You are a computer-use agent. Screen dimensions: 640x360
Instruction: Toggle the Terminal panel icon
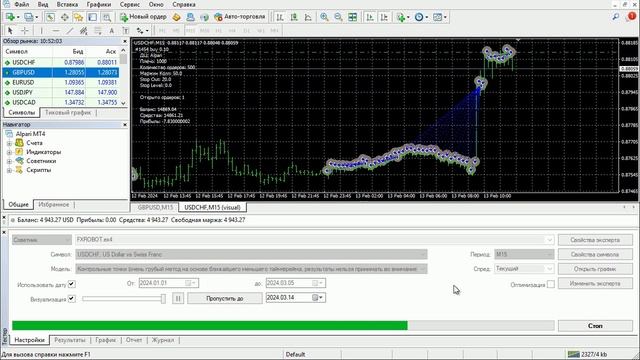point(93,17)
